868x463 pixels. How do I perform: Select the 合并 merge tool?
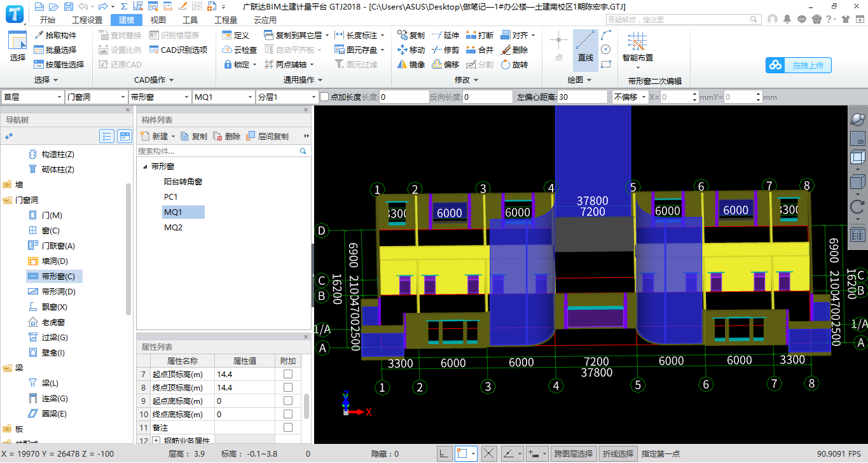479,50
